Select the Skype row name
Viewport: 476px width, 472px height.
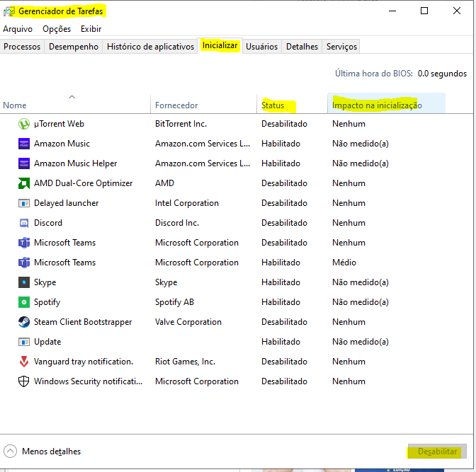(x=45, y=282)
